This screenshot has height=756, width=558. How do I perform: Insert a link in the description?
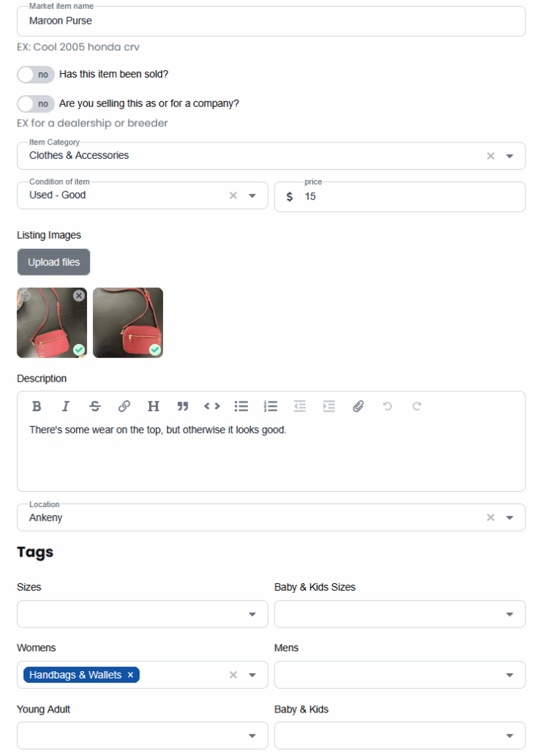(x=124, y=407)
